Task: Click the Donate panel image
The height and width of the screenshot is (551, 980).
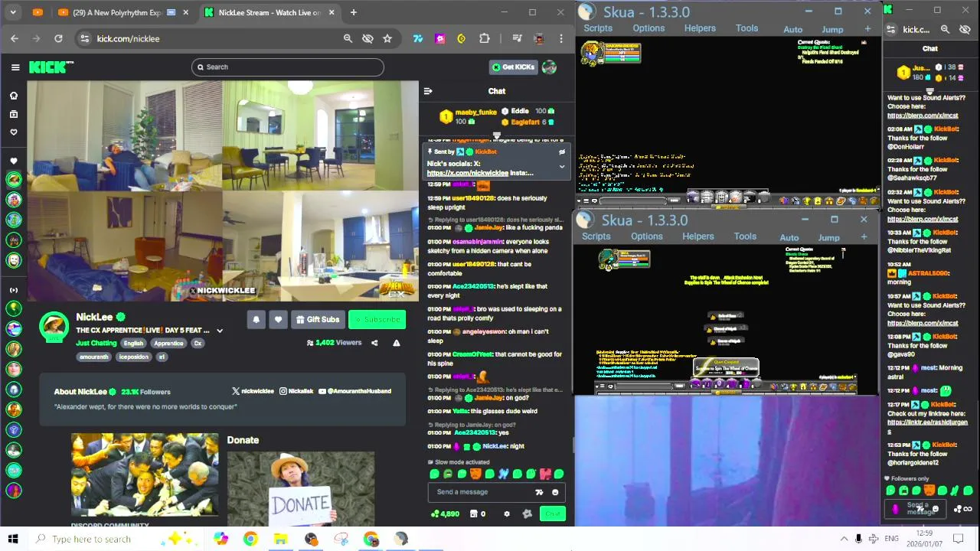Action: [x=301, y=488]
